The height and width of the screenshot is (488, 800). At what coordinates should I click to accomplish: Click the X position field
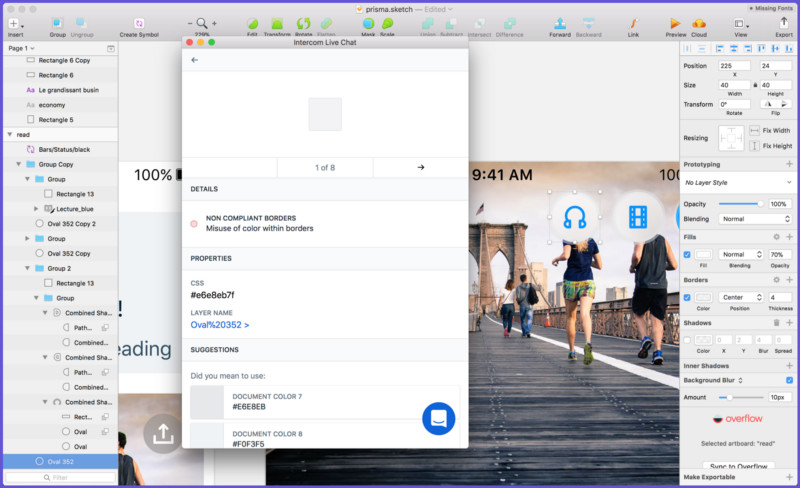(734, 66)
